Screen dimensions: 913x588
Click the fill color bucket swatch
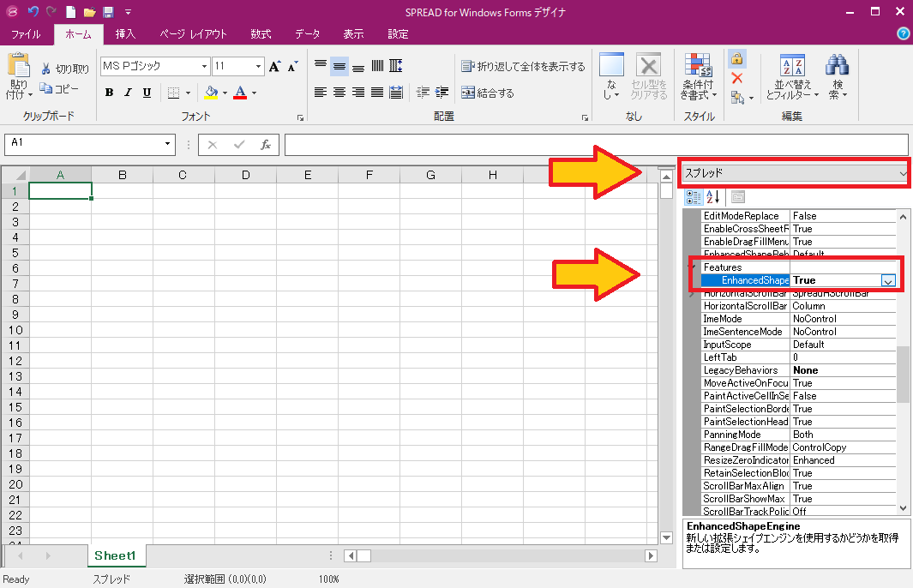[212, 92]
